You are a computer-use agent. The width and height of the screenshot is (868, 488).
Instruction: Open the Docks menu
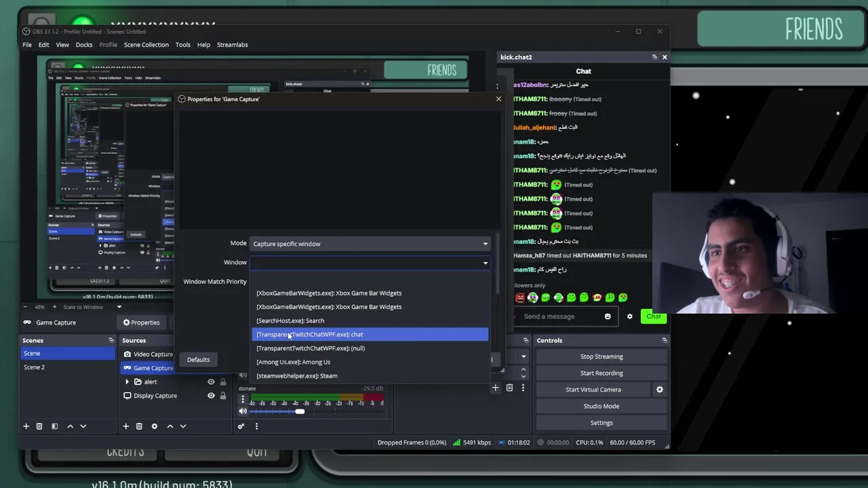pos(84,45)
